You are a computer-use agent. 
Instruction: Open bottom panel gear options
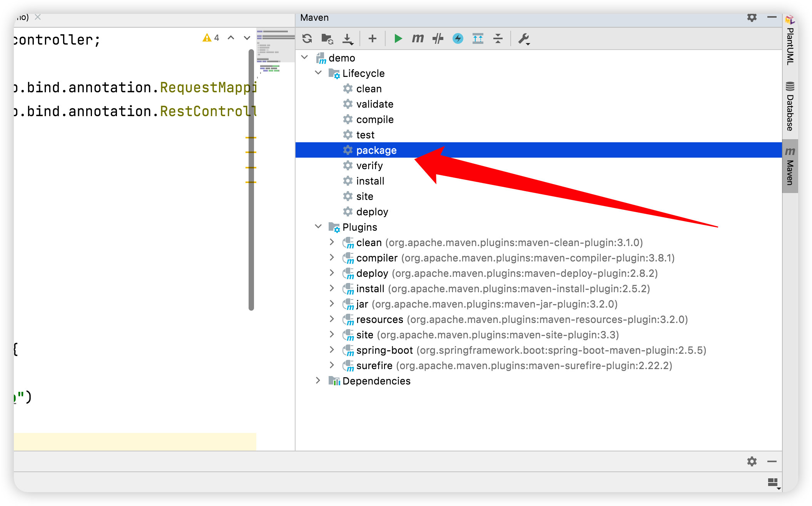coord(752,461)
